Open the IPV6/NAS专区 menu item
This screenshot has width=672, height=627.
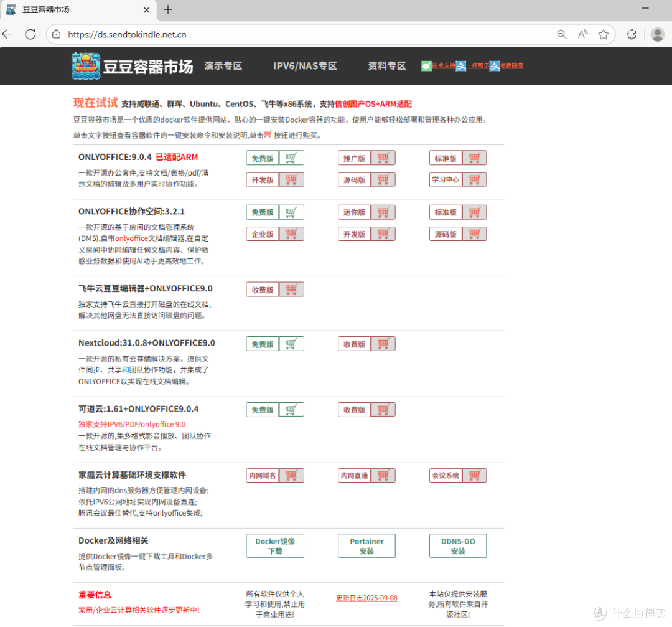[305, 66]
